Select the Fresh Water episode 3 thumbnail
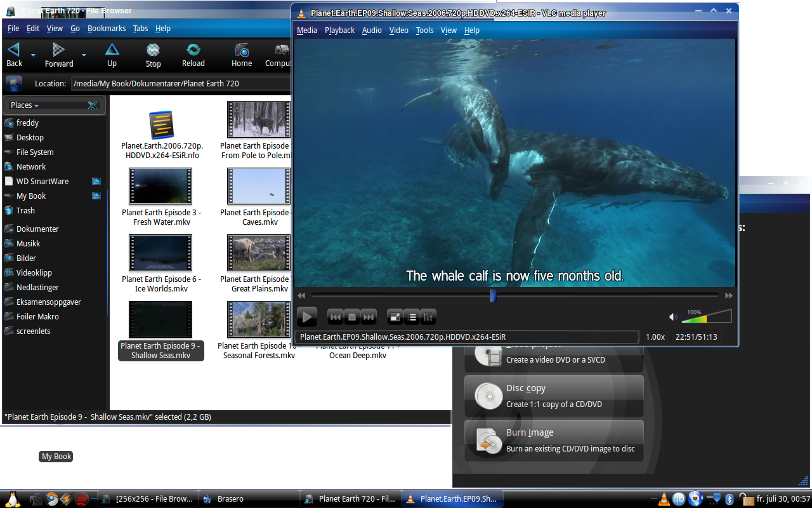 160,186
